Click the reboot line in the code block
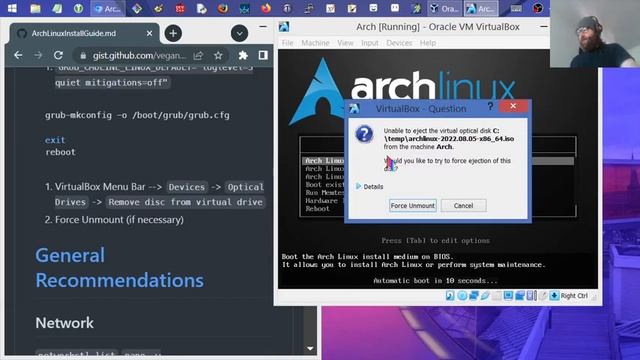Screen dimensions: 640x360 coord(60,152)
